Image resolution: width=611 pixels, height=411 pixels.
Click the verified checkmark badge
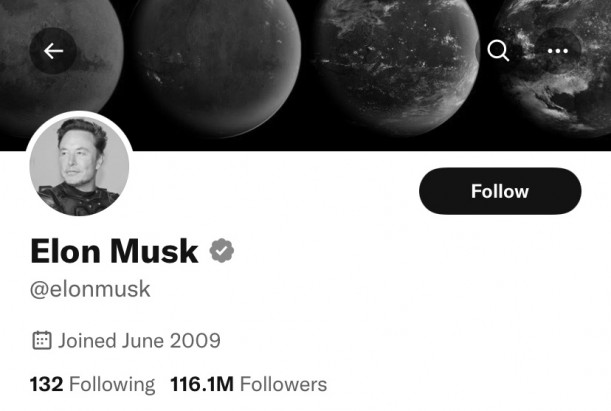222,250
